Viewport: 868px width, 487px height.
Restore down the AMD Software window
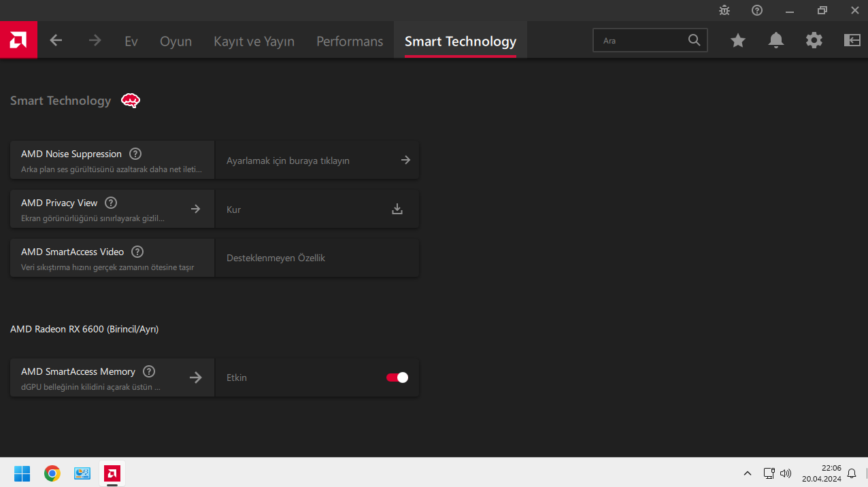pos(822,10)
